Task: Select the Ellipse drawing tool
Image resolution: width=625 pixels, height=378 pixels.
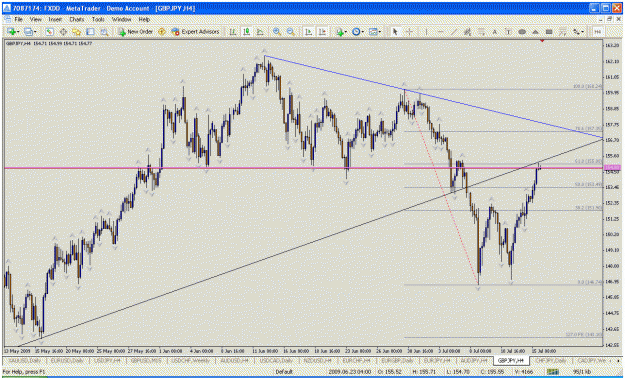Action: tap(522, 32)
